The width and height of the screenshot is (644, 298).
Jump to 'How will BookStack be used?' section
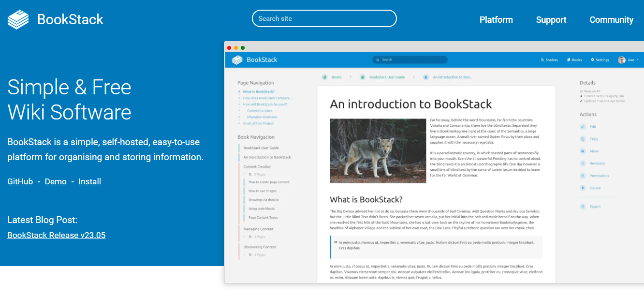(x=265, y=104)
